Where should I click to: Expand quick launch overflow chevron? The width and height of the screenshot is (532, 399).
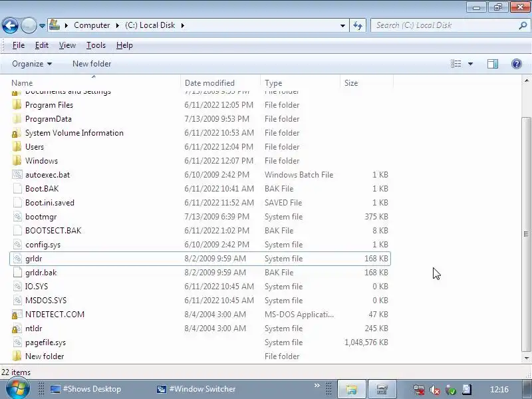coord(317,386)
